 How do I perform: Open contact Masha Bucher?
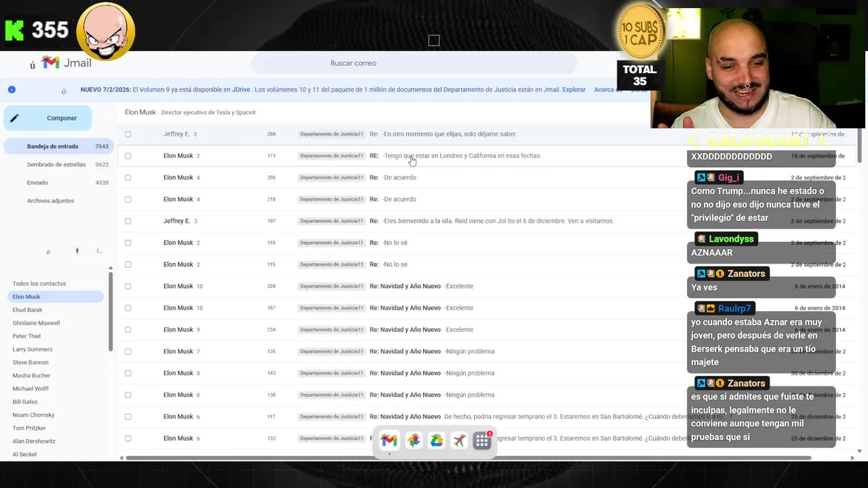[x=31, y=375]
